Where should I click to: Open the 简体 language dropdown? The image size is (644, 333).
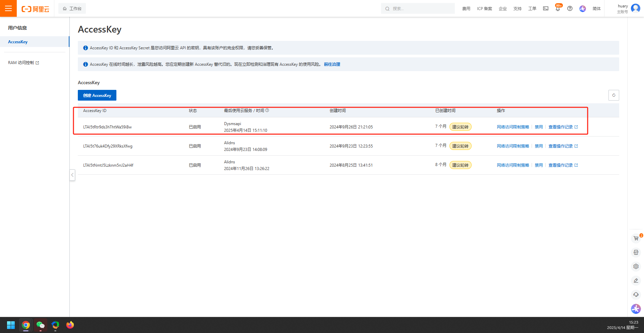tap(596, 9)
